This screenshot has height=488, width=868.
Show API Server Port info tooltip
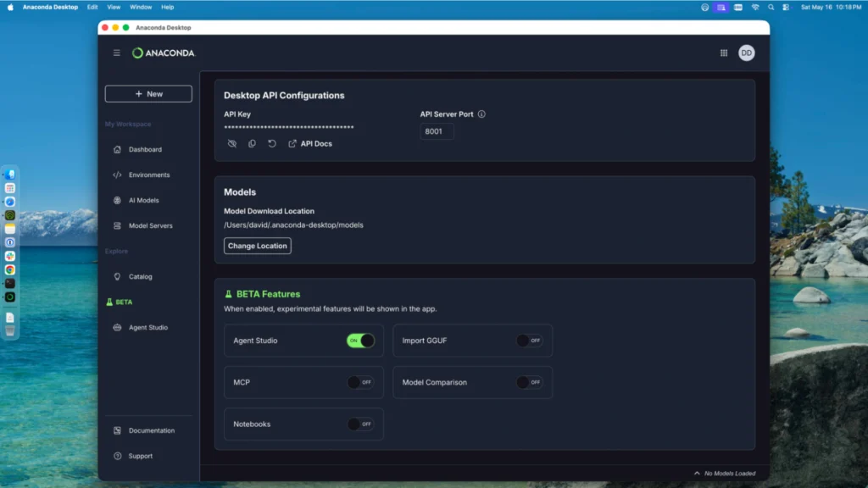[481, 114]
